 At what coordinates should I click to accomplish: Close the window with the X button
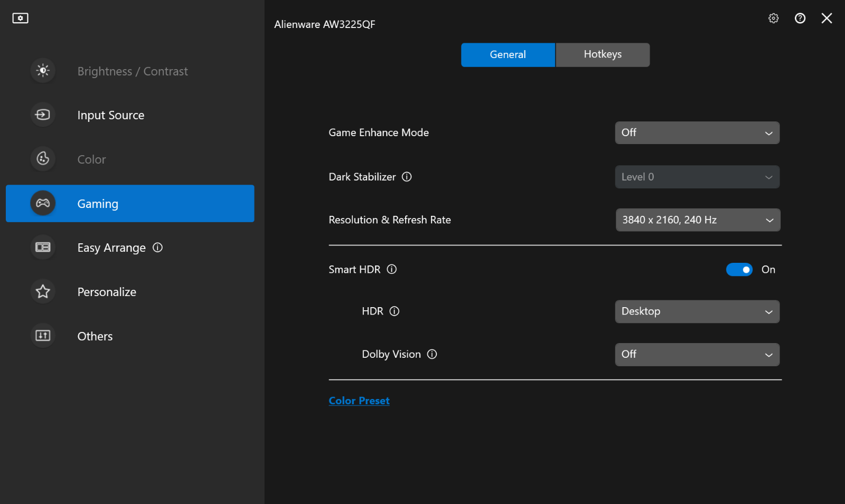827,18
